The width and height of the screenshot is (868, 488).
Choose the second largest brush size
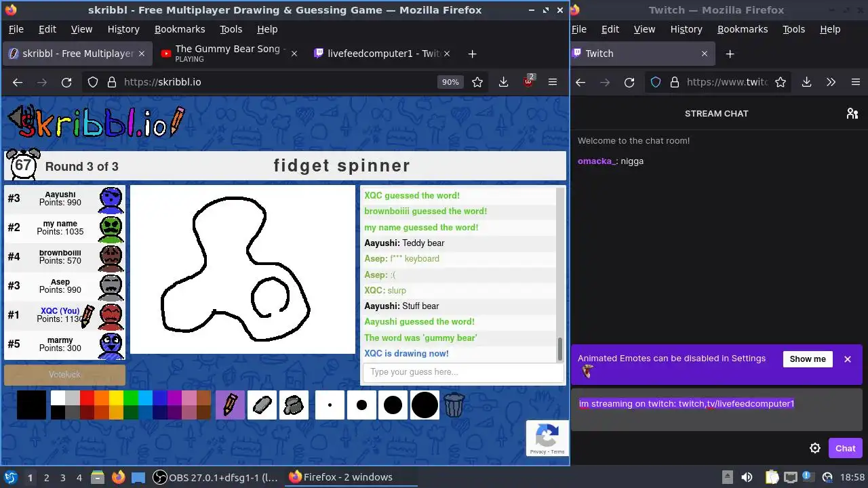coord(393,405)
